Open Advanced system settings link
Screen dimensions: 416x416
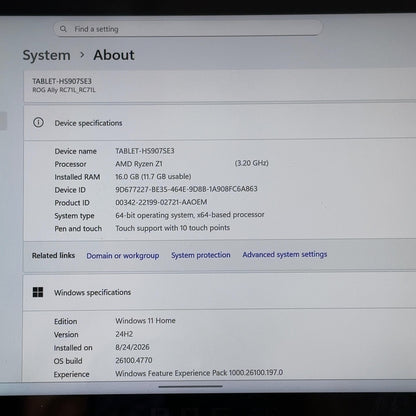click(x=285, y=254)
